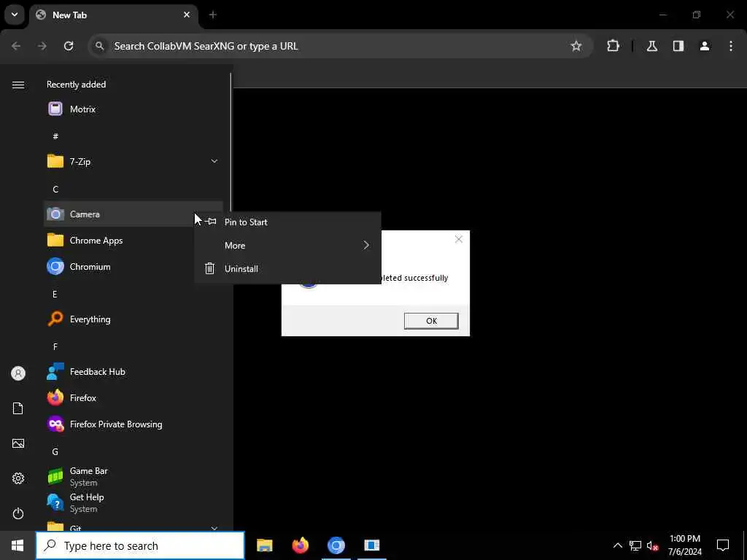Screen dimensions: 747x560
Task: Click the browser back arrow
Action: (16, 46)
